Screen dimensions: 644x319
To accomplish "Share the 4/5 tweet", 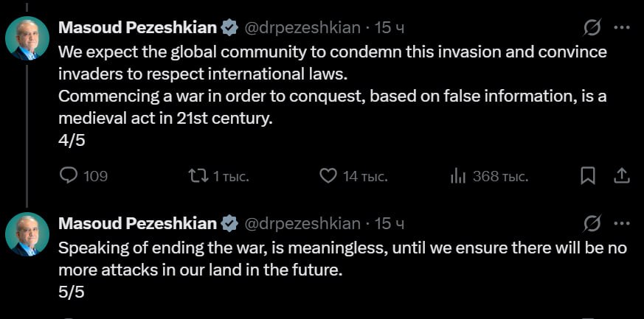I will 621,176.
